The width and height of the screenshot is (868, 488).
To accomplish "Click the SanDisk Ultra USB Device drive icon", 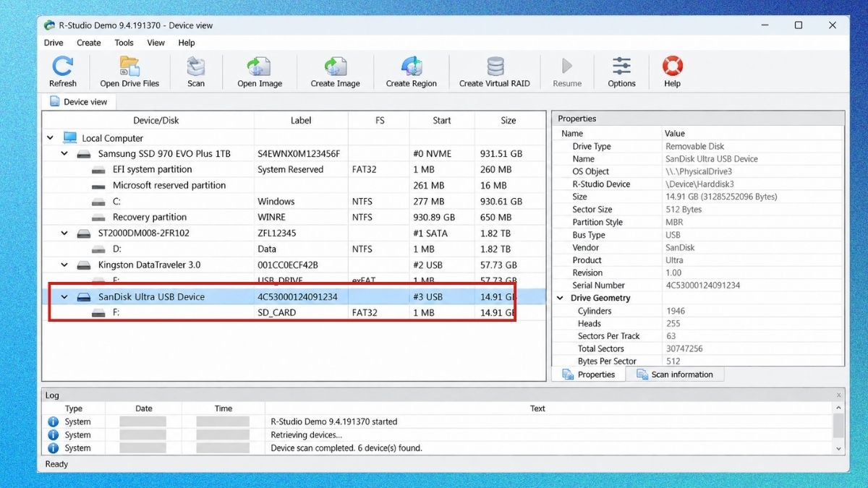I will pos(85,297).
